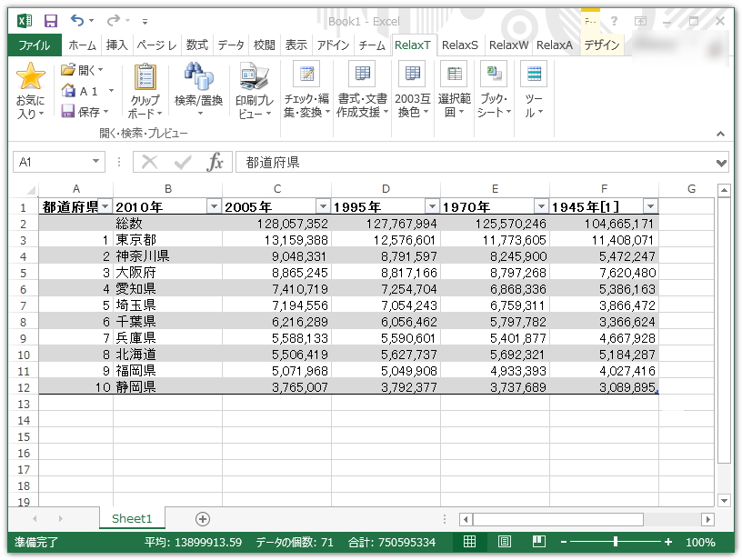
Task: Open Favorites star icon
Action: [30, 76]
